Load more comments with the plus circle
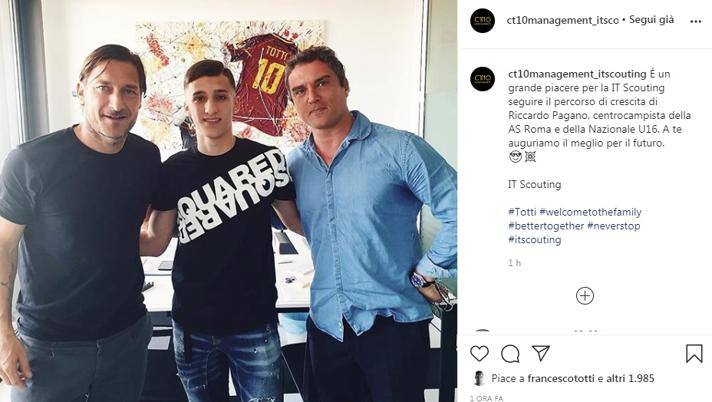This screenshot has height=402, width=712. (585, 296)
